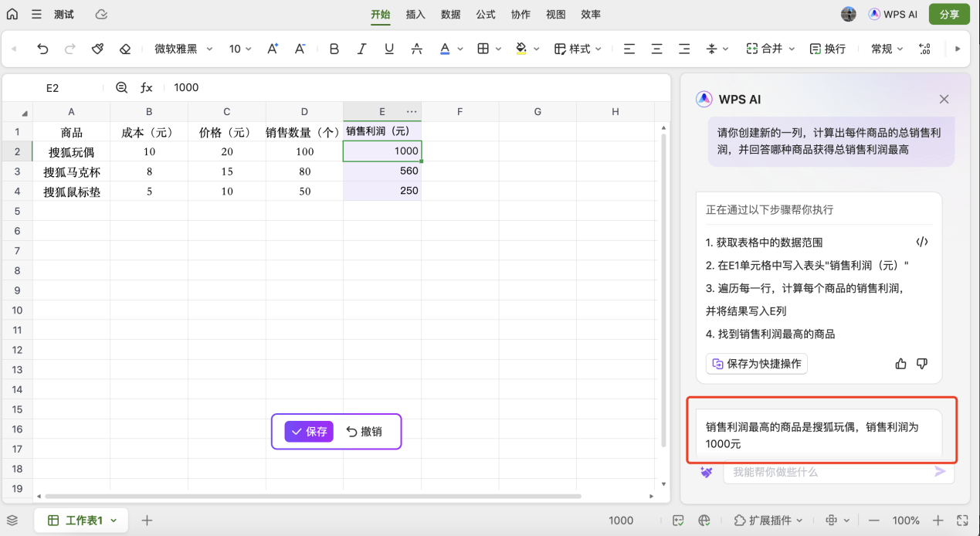The image size is (980, 536).
Task: Open WPS AI from title bar
Action: (893, 14)
